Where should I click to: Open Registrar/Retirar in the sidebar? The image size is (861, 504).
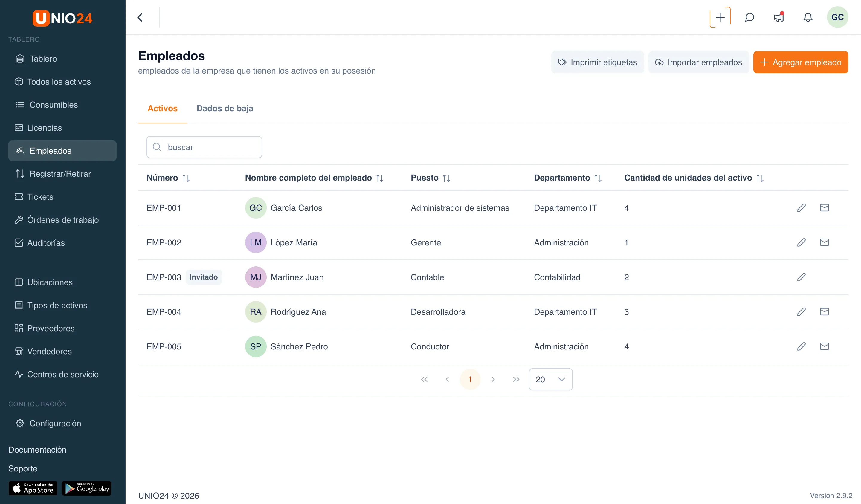point(62,174)
